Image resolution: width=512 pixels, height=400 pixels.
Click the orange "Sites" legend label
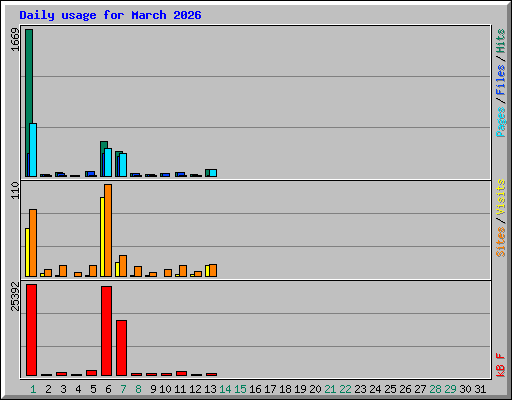(501, 242)
